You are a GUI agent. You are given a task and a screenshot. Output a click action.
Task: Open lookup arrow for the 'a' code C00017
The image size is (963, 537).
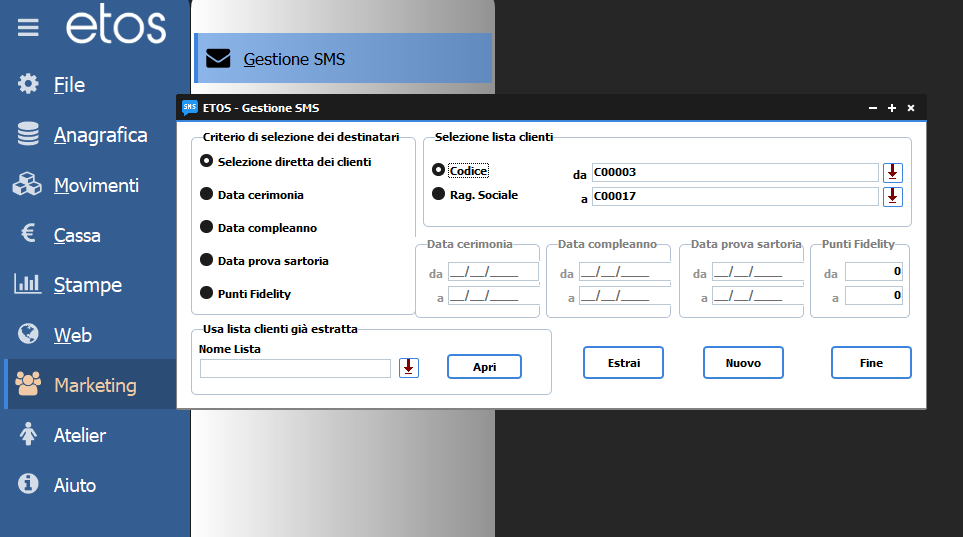click(x=892, y=197)
